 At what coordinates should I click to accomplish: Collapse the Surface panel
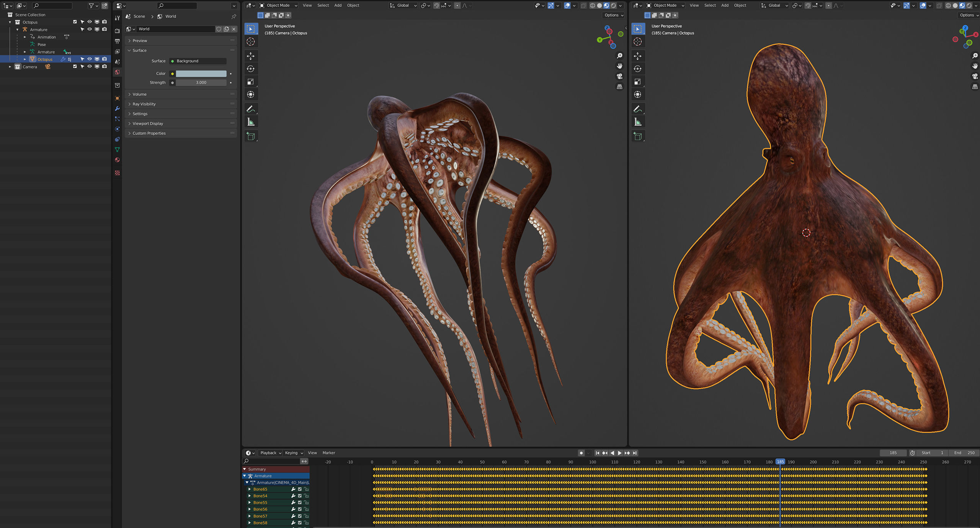coord(181,51)
